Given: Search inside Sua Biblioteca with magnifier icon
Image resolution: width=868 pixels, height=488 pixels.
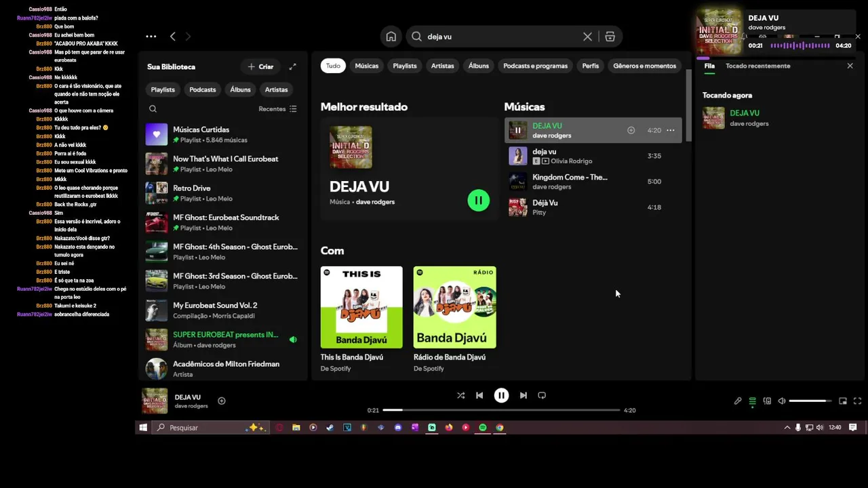Looking at the screenshot, I should coord(153,108).
